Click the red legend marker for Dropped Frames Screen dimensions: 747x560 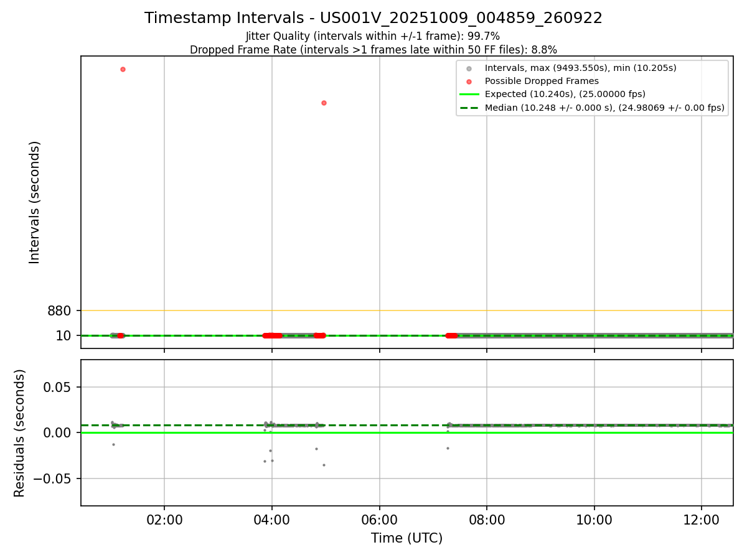click(x=469, y=82)
